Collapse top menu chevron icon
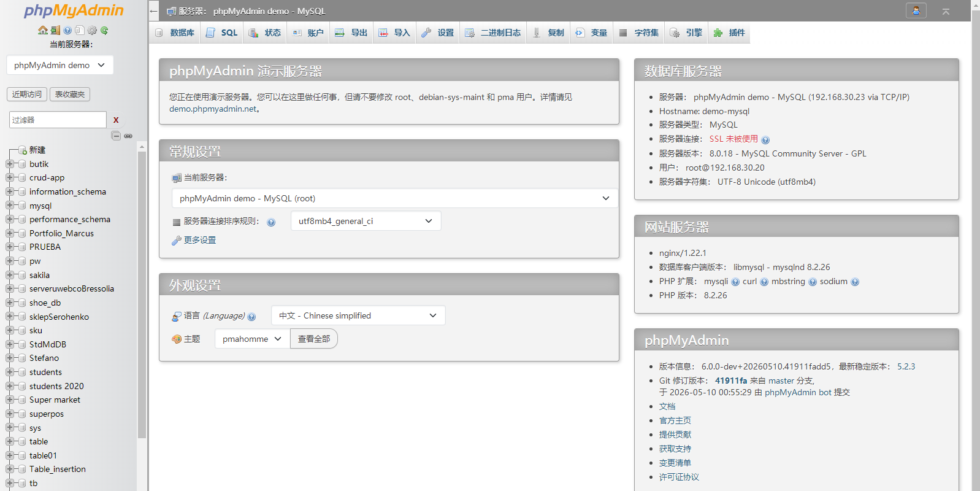 [x=946, y=11]
